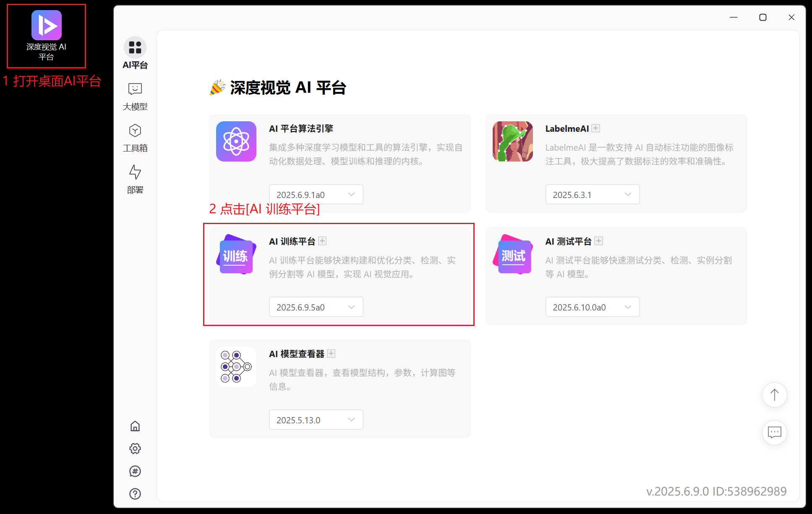This screenshot has width=812, height=514.
Task: Expand training platform version 2025.6.9.5a0
Action: (x=316, y=307)
